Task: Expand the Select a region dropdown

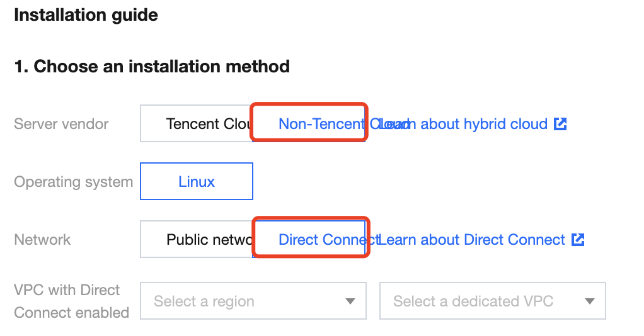Action: click(253, 301)
